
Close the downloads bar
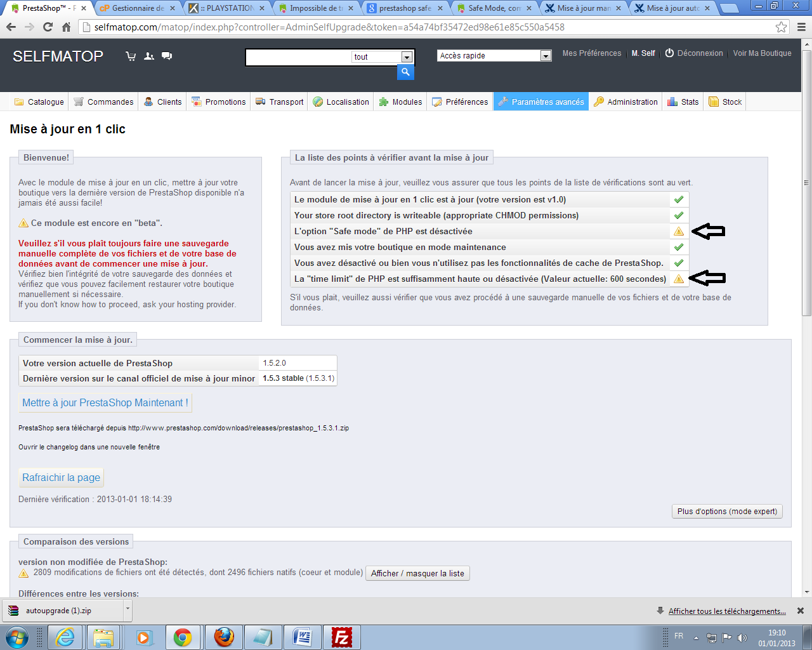[801, 611]
